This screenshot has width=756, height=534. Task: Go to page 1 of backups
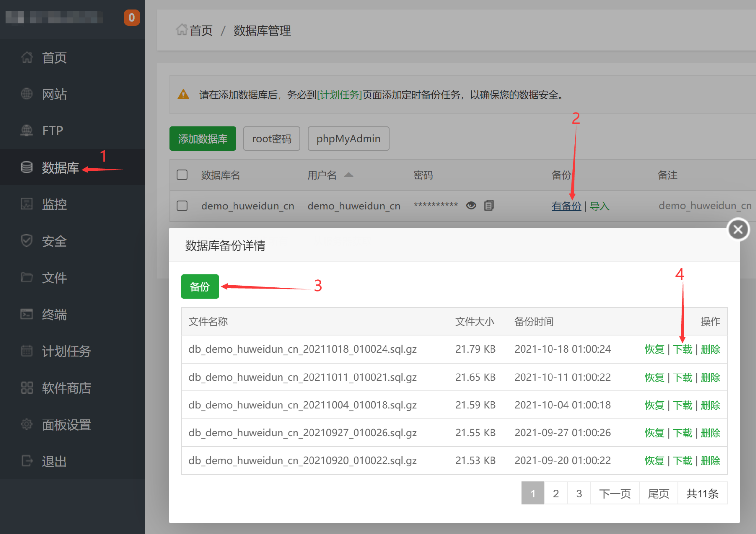[x=533, y=493]
